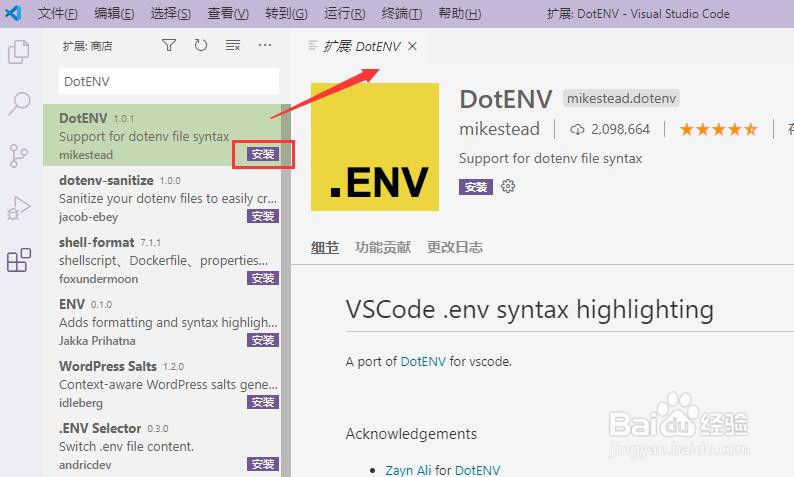
Task: Click the VSCode .env syntax highlighting heading
Action: (x=530, y=309)
